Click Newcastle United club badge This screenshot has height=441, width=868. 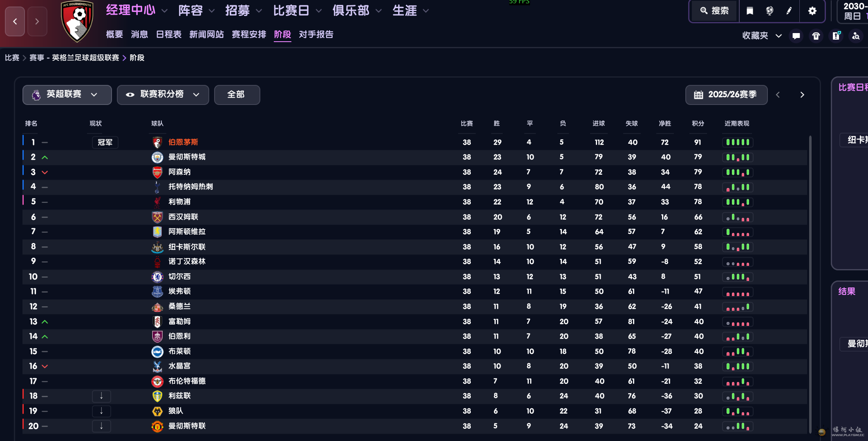point(157,247)
